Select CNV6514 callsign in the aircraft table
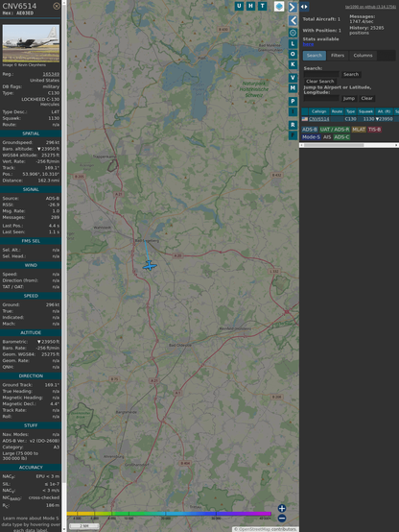 tap(319, 119)
